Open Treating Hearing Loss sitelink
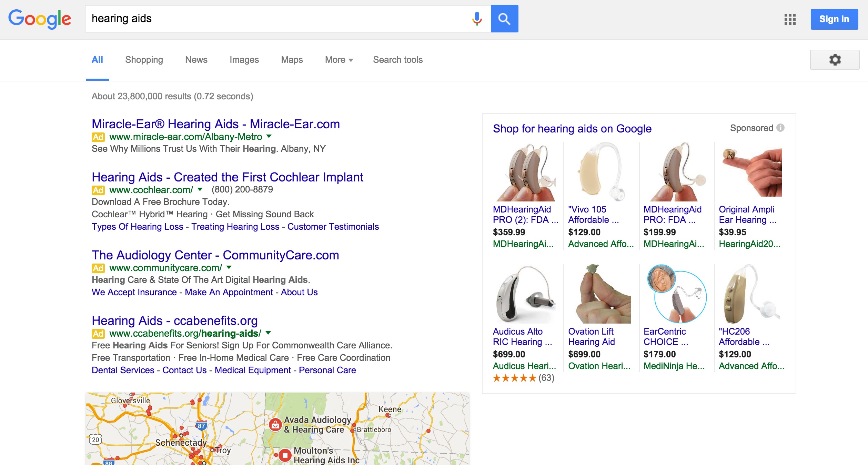 [235, 227]
